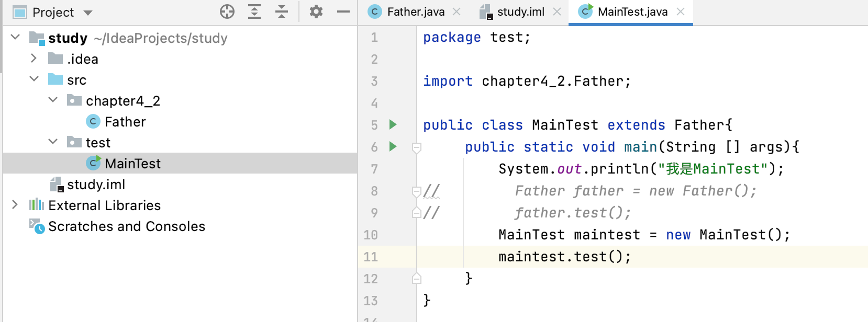Click the src folder icon
Viewport: 868px width, 322px height.
click(55, 79)
